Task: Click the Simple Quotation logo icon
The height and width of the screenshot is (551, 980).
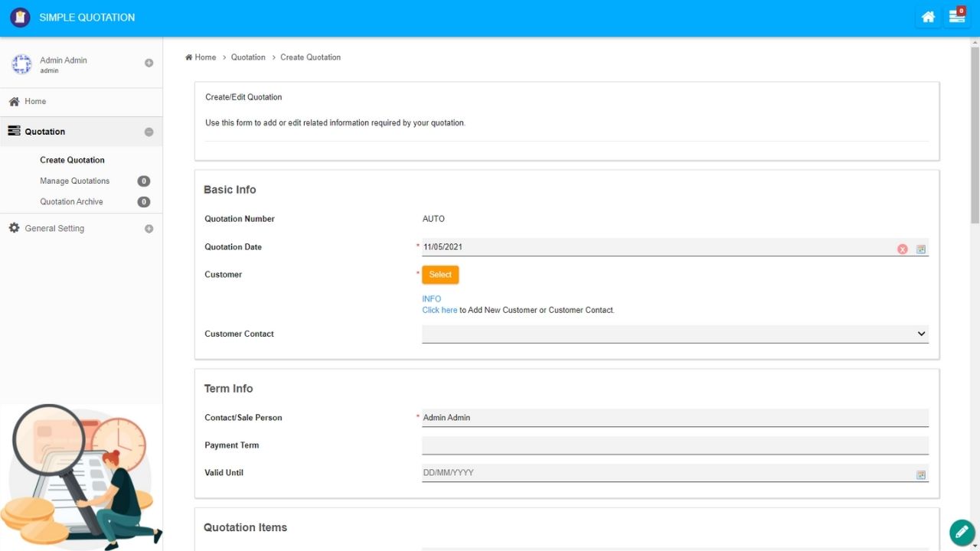Action: (20, 17)
